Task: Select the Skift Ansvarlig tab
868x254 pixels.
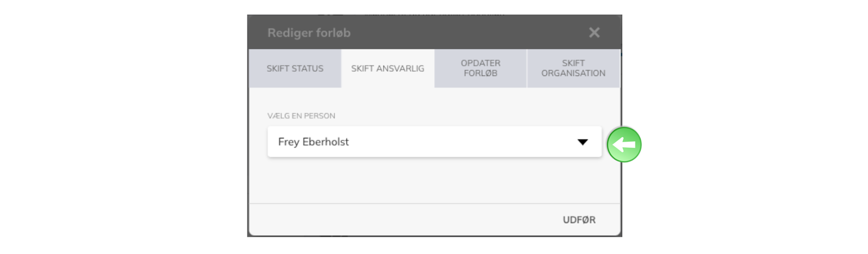Action: coord(387,68)
